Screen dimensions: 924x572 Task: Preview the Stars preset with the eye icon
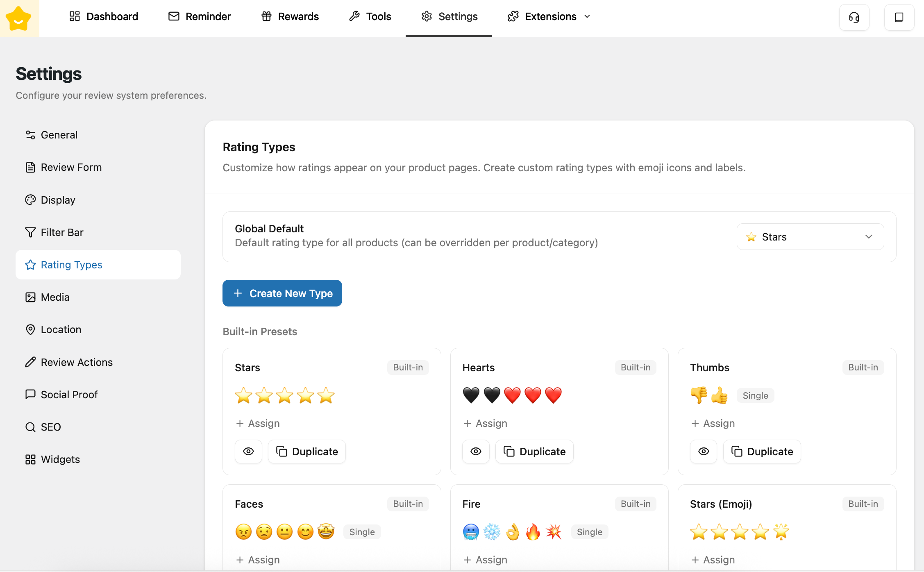pyautogui.click(x=248, y=452)
